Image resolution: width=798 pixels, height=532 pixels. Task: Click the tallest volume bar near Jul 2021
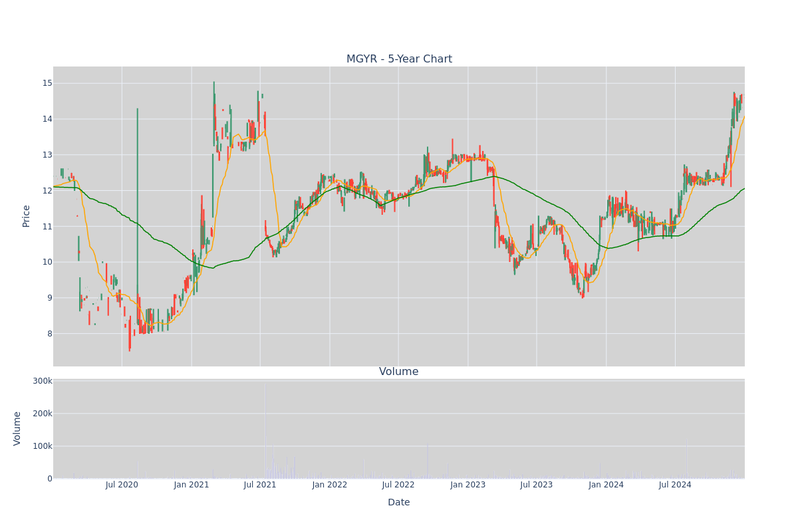pyautogui.click(x=265, y=430)
